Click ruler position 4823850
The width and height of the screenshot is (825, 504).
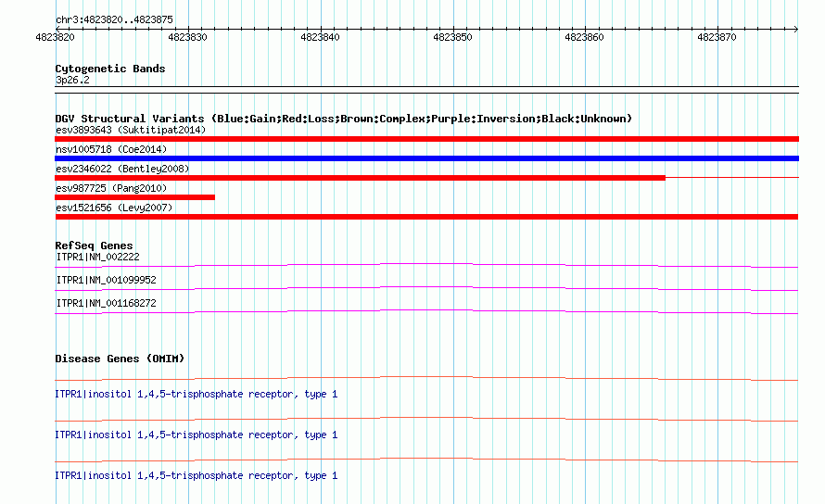453,37
